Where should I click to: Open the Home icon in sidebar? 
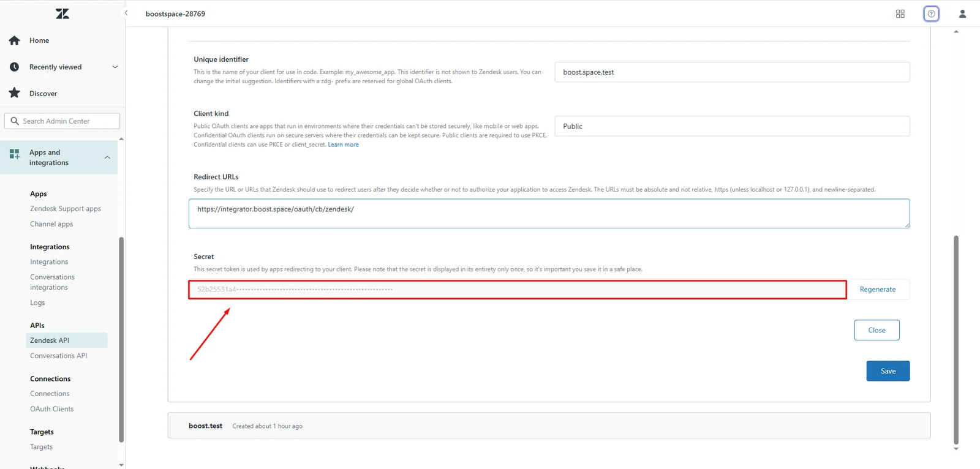click(15, 40)
